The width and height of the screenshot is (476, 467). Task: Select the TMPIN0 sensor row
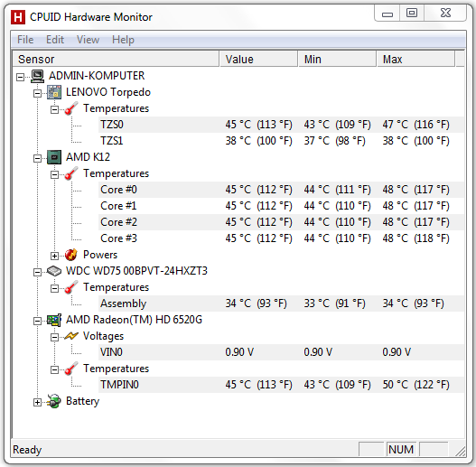tap(281, 385)
